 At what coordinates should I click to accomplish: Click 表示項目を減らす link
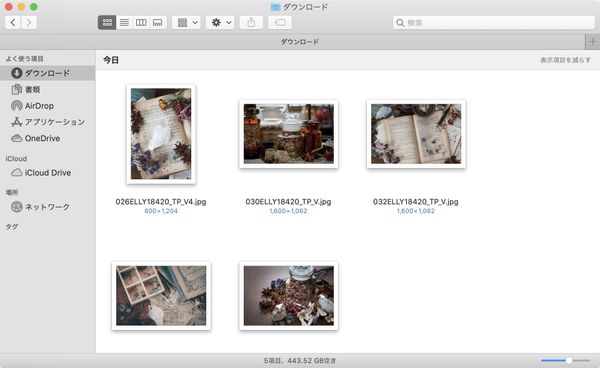pos(566,60)
